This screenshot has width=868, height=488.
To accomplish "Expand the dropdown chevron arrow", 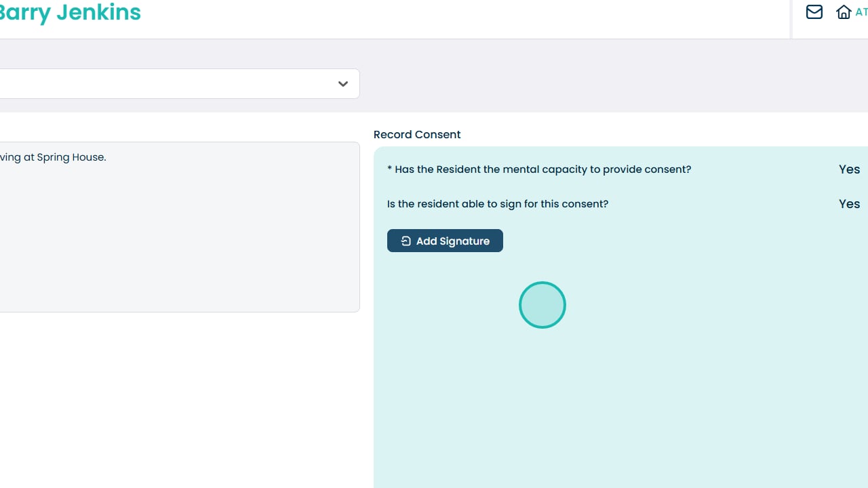I will point(343,84).
